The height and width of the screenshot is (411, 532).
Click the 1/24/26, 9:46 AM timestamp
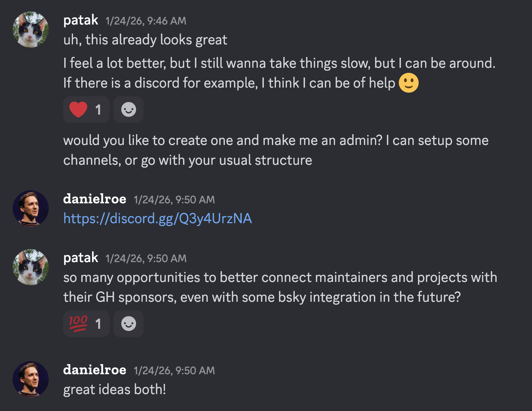point(145,21)
